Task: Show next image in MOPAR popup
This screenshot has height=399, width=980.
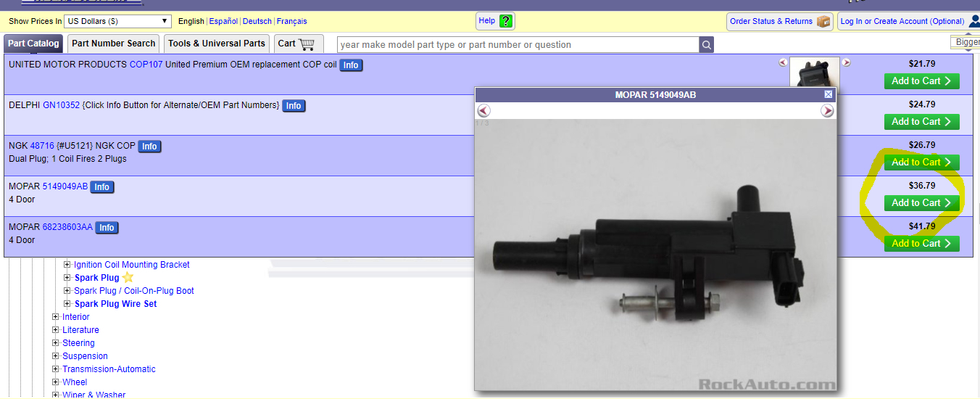Action: pyautogui.click(x=827, y=111)
